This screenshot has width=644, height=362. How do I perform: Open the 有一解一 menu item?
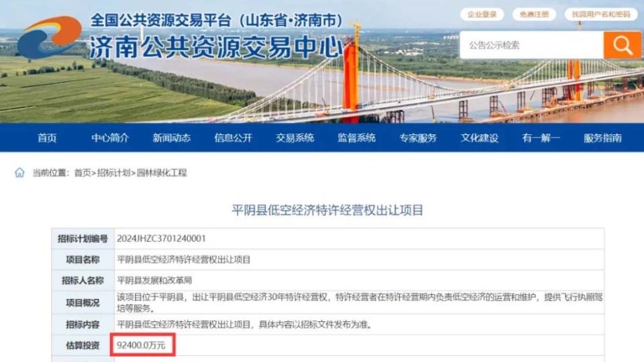[x=541, y=138]
